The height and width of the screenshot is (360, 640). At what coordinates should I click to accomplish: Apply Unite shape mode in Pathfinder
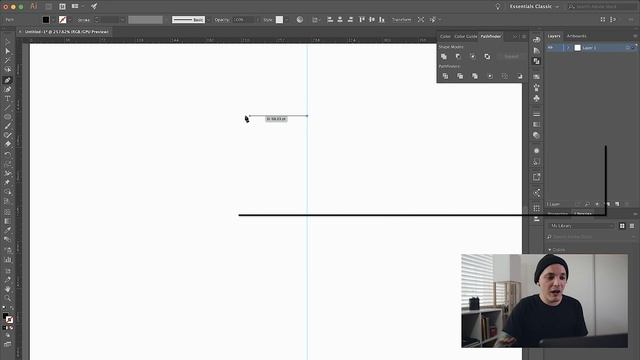pyautogui.click(x=444, y=56)
